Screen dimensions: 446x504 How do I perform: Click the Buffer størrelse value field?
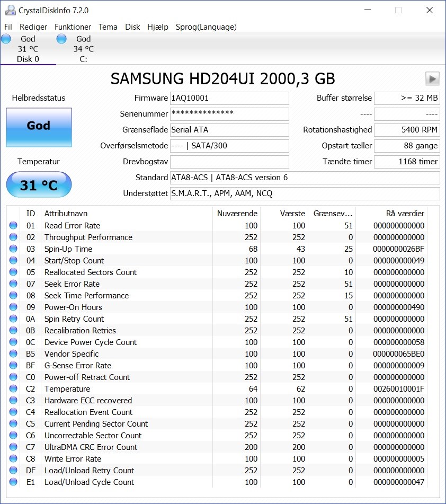coord(407,99)
